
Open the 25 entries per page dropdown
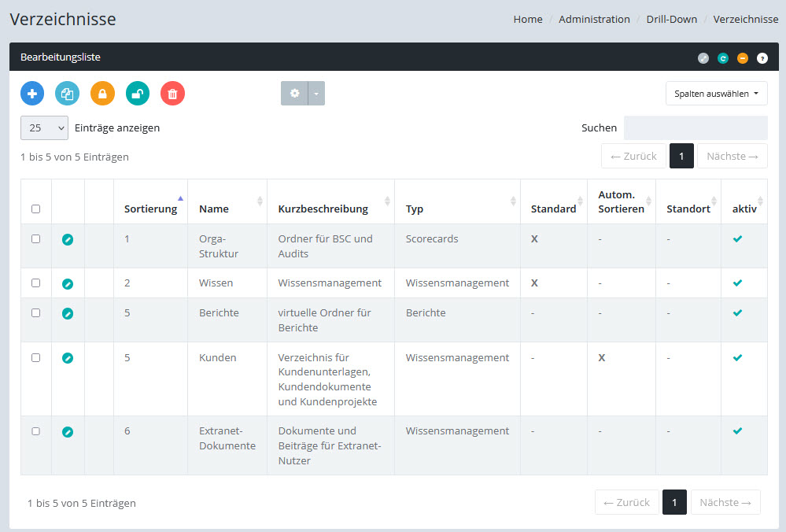coord(44,127)
